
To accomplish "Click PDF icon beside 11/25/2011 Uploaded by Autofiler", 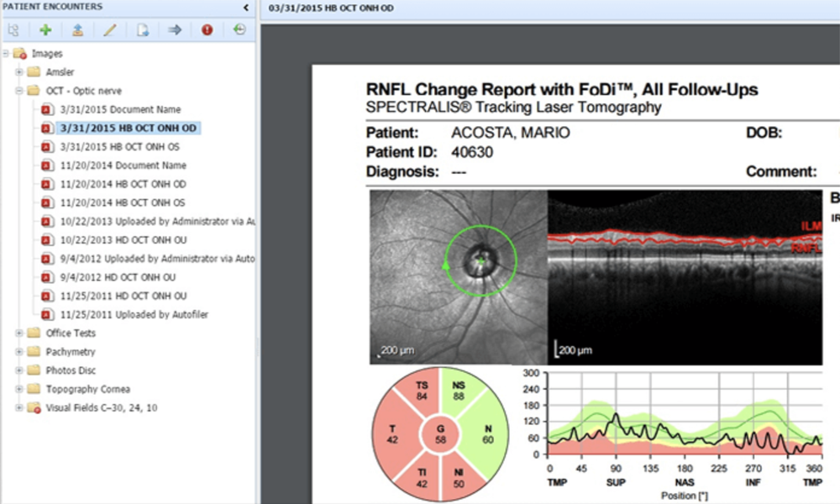I will 47,314.
